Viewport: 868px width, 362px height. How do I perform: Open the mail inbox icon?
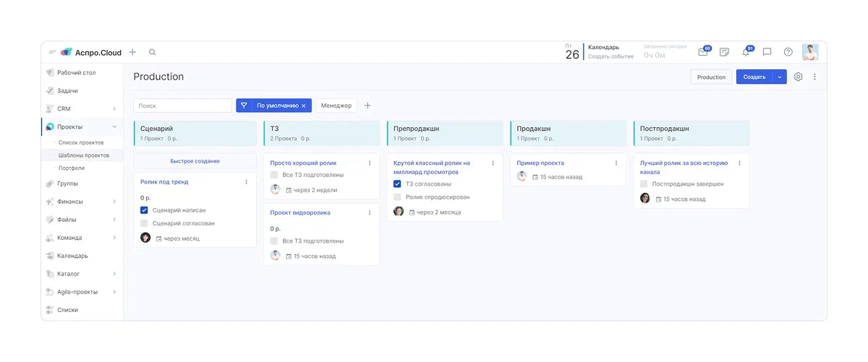[702, 52]
